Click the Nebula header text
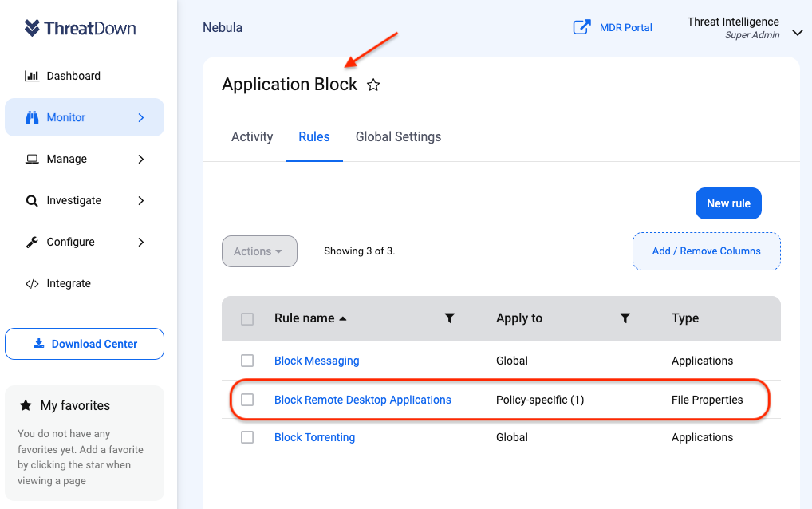This screenshot has width=812, height=509. 223,27
